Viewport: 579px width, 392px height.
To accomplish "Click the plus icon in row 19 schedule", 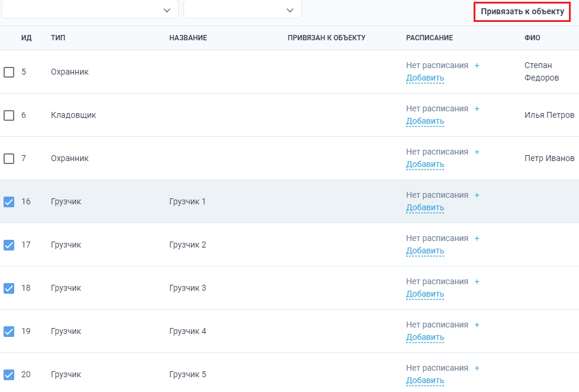I will click(x=477, y=324).
